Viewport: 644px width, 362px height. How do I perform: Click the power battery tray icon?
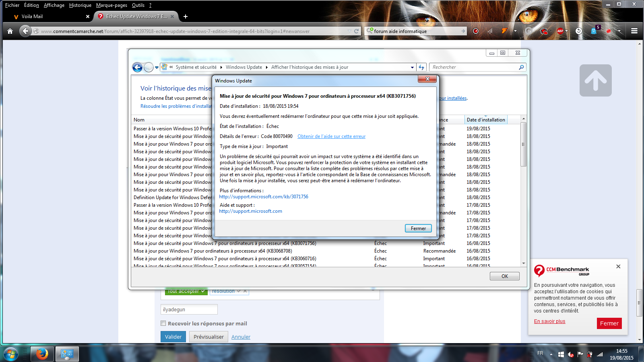590,354
